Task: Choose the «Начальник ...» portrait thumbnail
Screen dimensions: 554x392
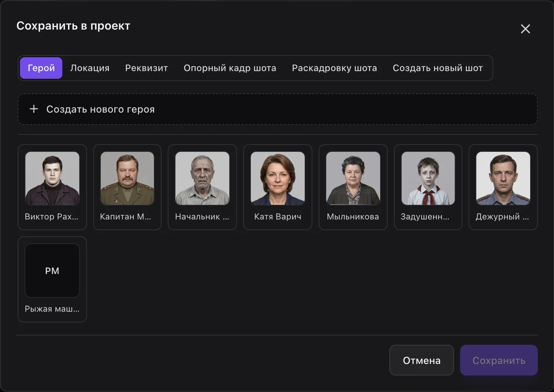Action: (202, 178)
